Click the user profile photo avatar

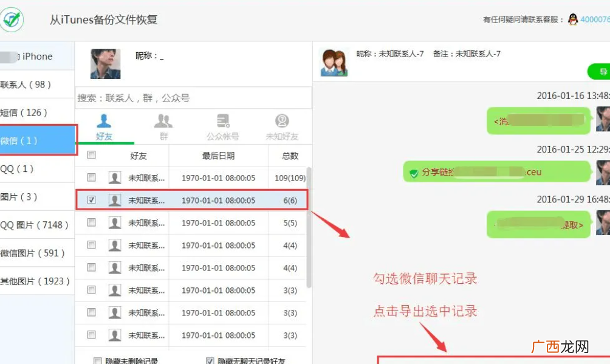pyautogui.click(x=106, y=64)
